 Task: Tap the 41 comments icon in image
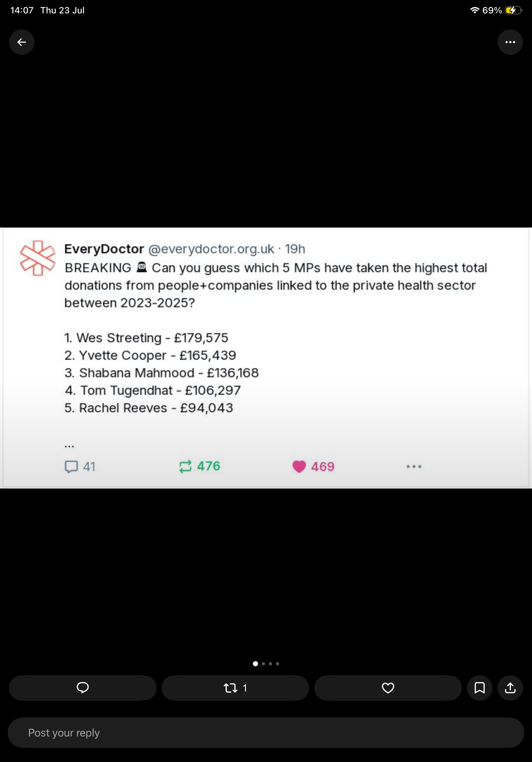coord(71,466)
